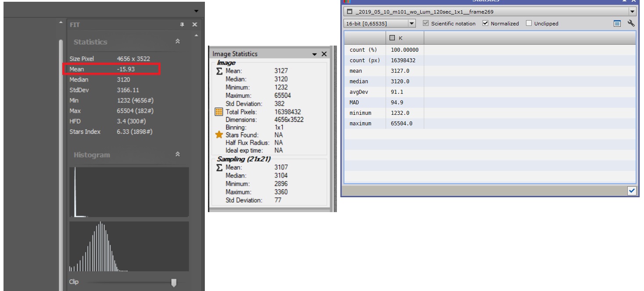644x291 pixels.
Task: Select the minimum row value 1232.0
Action: click(400, 113)
